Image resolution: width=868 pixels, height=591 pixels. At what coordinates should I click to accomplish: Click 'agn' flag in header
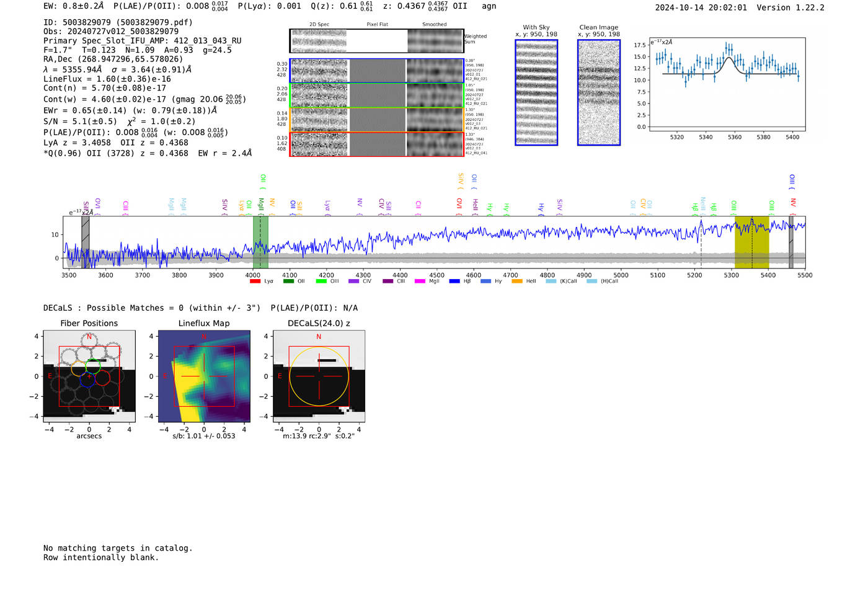(489, 6)
